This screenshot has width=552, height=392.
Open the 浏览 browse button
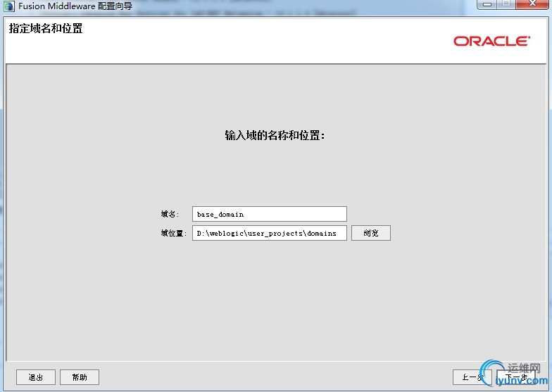(x=370, y=233)
